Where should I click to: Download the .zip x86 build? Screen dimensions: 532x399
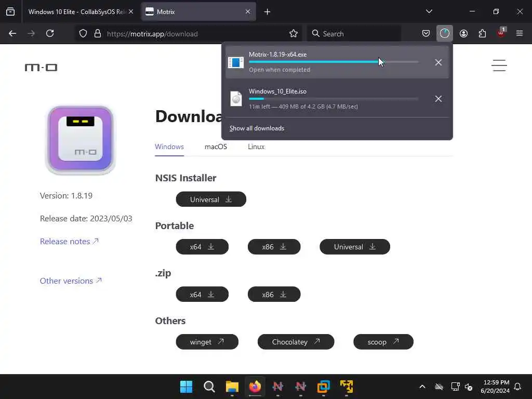274,294
